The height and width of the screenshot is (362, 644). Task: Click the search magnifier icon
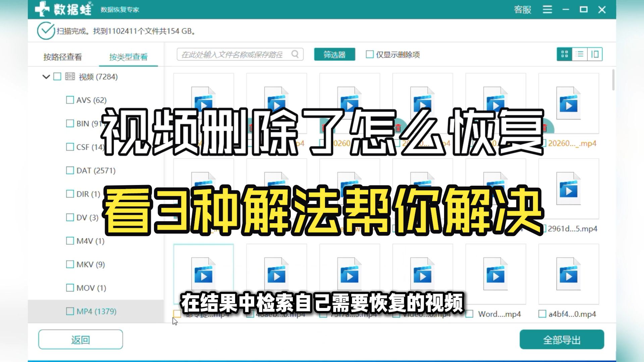click(295, 54)
